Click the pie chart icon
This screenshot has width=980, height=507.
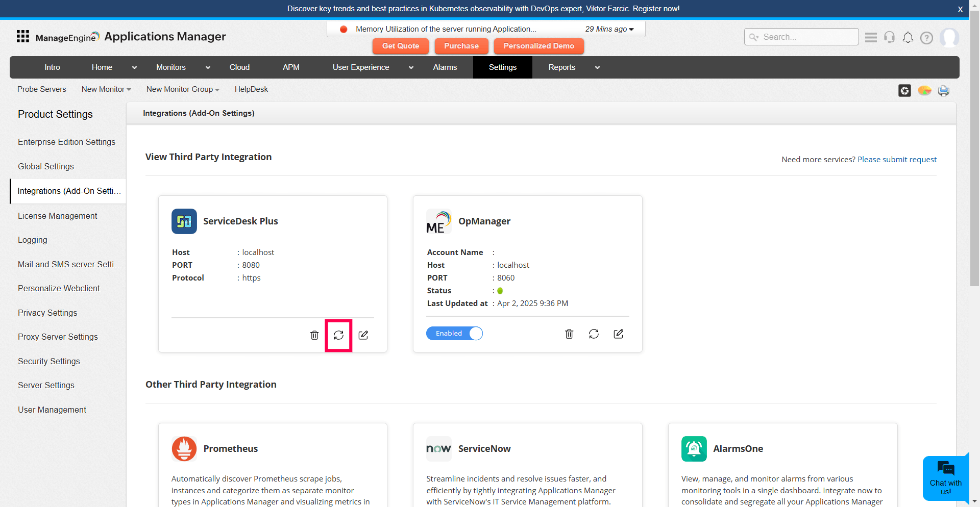[x=924, y=91]
